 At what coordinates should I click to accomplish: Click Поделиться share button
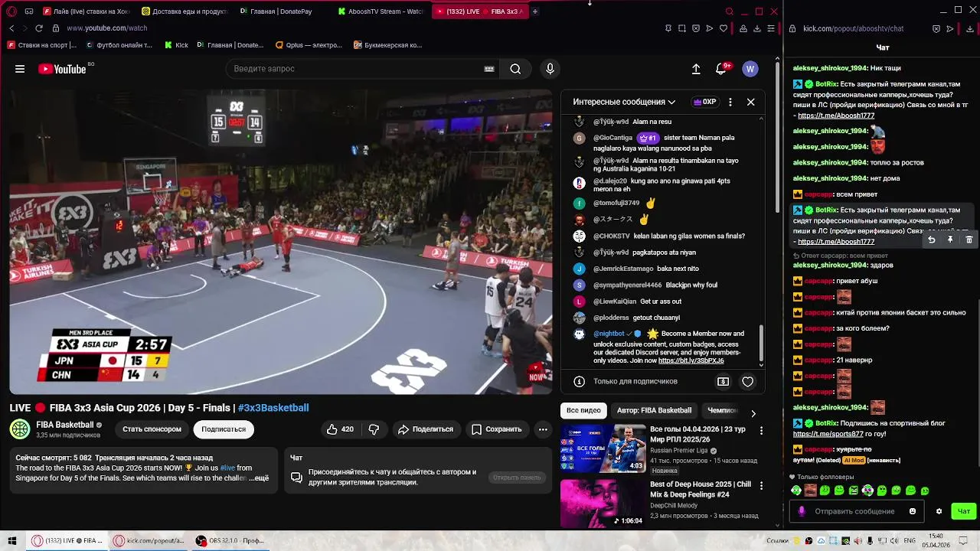click(x=426, y=429)
